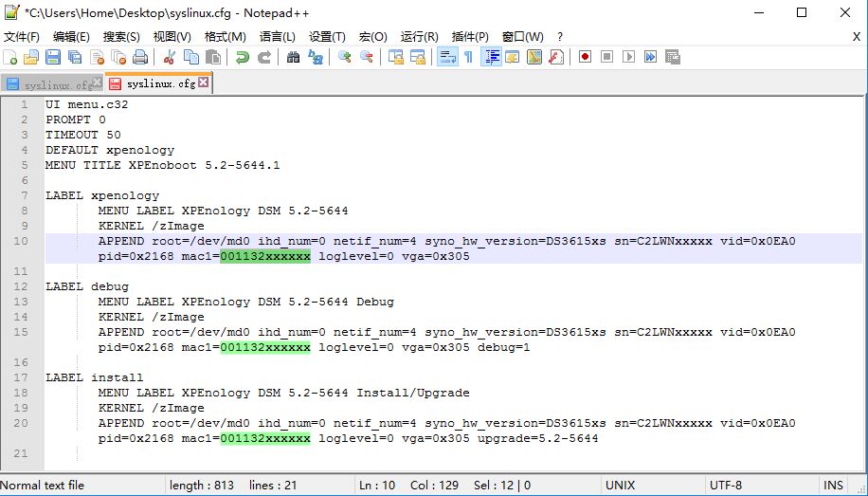Open Find with the binoculars icon
868x496 pixels.
(294, 57)
